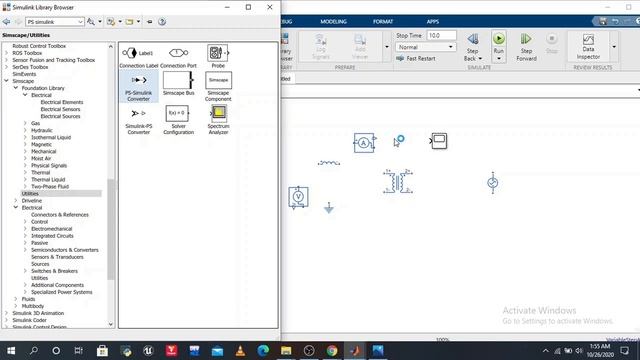Click the Step Back icon
This screenshot has height=360, width=640.
pyautogui.click(x=473, y=39)
